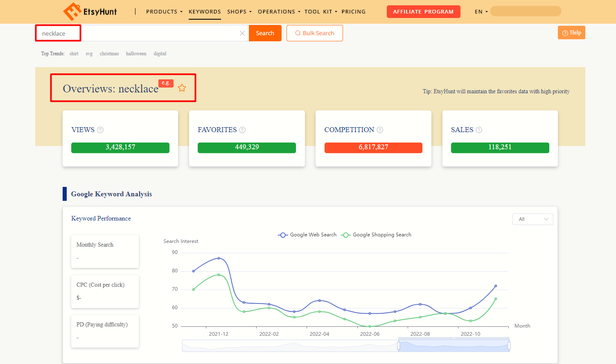Click the SALES value 118,251

click(x=500, y=148)
